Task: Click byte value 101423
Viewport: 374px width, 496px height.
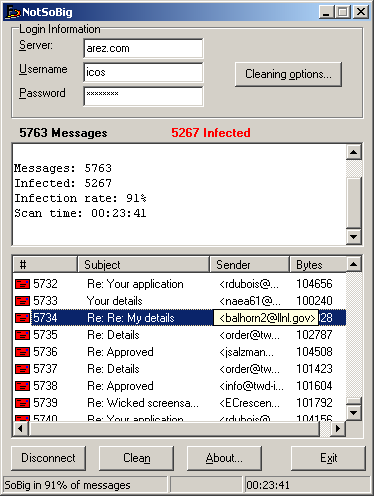Action: [314, 369]
